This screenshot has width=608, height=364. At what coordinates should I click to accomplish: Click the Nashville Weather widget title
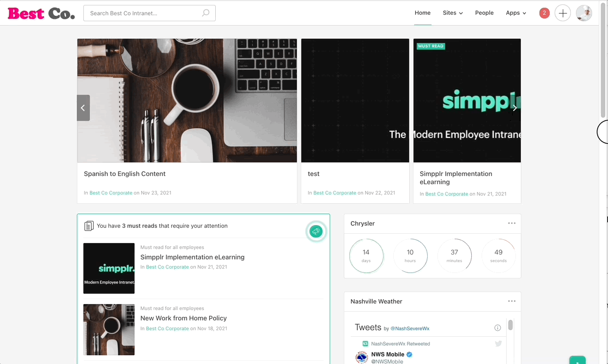[x=376, y=301]
